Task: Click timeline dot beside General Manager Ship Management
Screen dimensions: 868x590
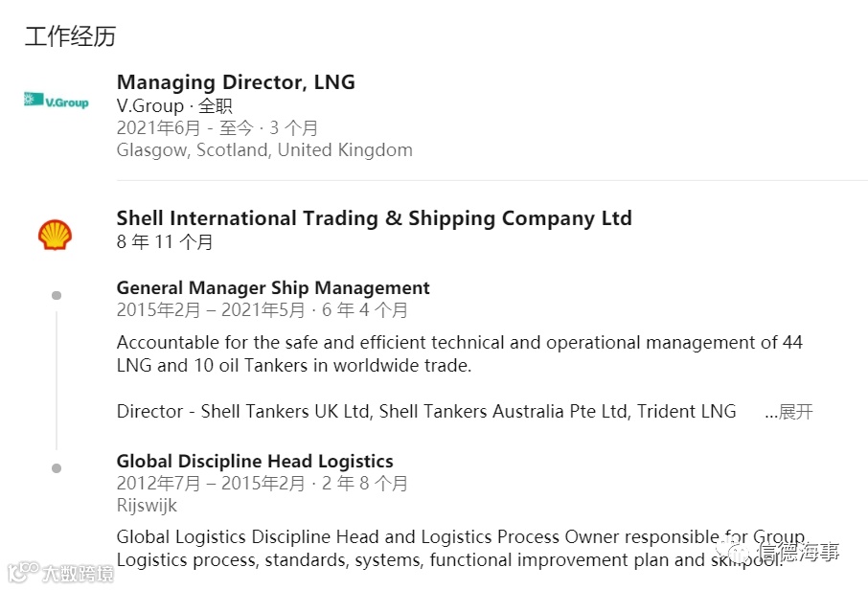Action: [x=56, y=295]
